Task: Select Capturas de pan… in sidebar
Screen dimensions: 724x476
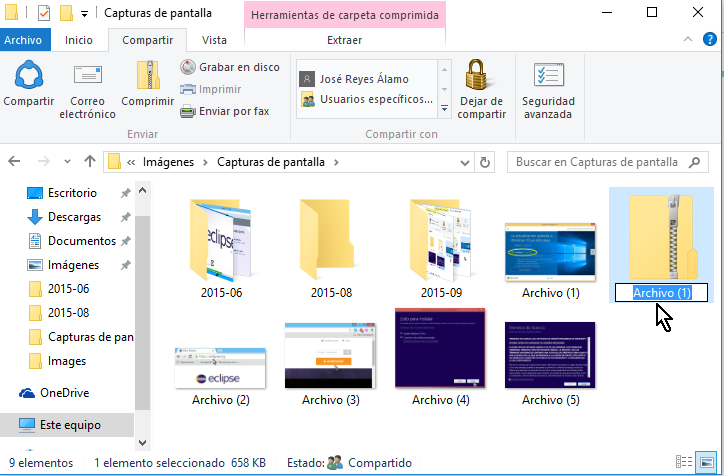Action: (80, 337)
